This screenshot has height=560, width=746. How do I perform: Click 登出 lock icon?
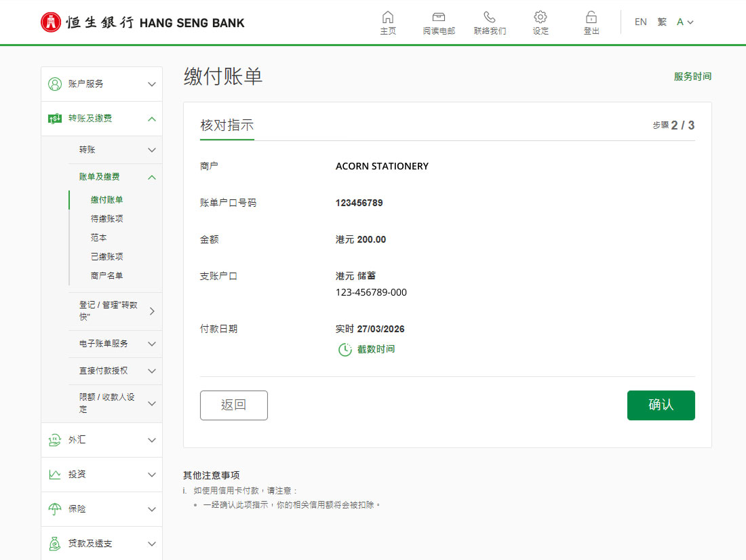(591, 17)
